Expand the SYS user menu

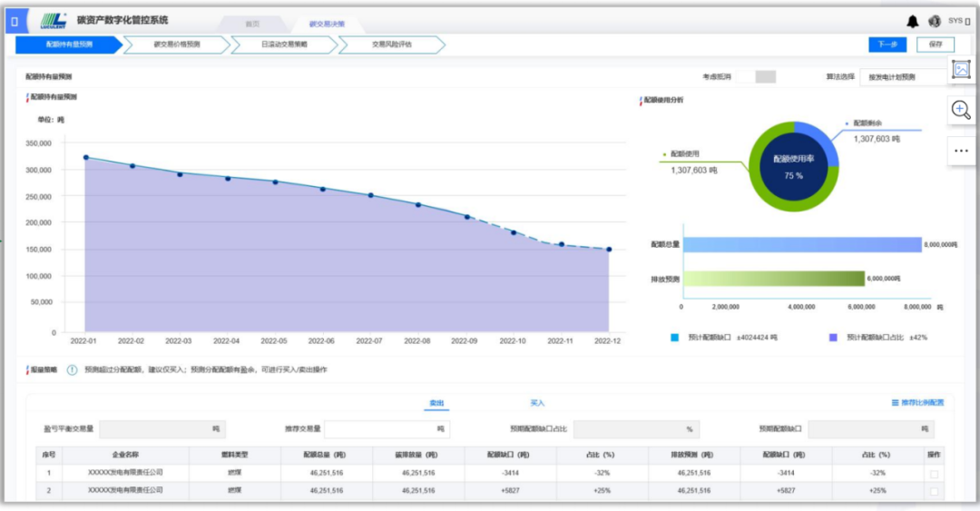[x=959, y=21]
